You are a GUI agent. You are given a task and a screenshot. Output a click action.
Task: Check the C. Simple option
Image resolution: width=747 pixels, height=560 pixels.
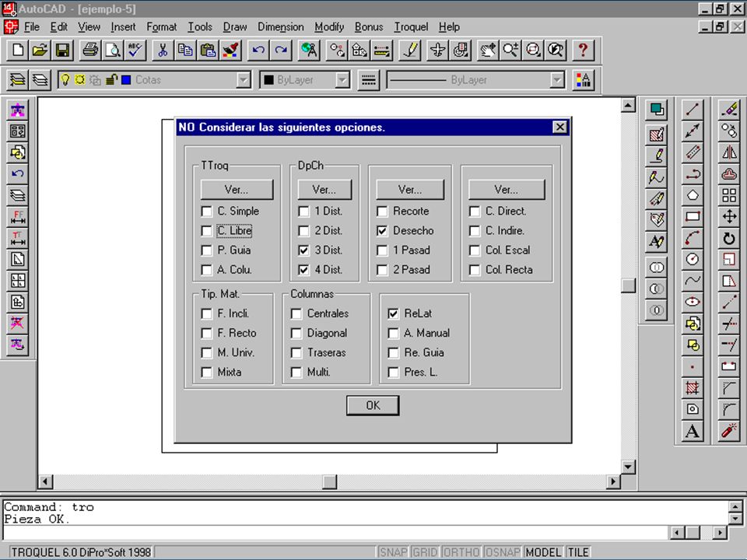(x=207, y=211)
